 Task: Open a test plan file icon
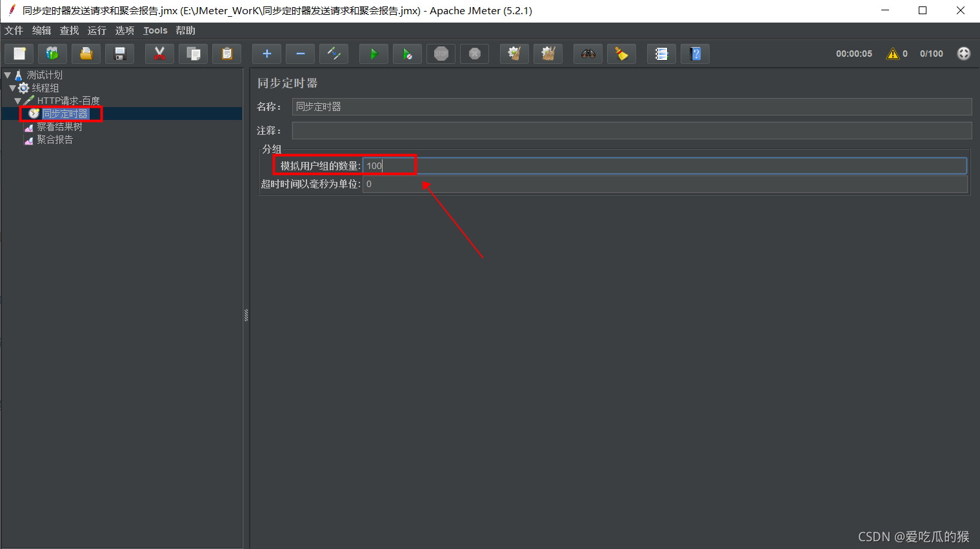click(86, 54)
